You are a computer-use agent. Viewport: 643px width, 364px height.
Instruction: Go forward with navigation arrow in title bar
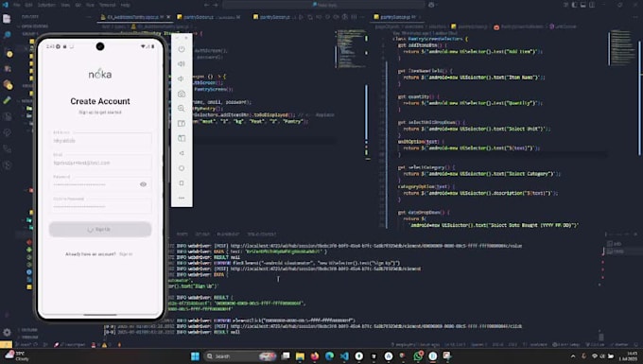point(217,5)
